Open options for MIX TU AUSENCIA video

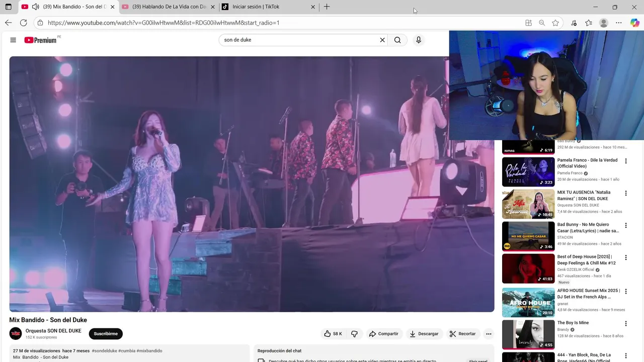pyautogui.click(x=626, y=193)
